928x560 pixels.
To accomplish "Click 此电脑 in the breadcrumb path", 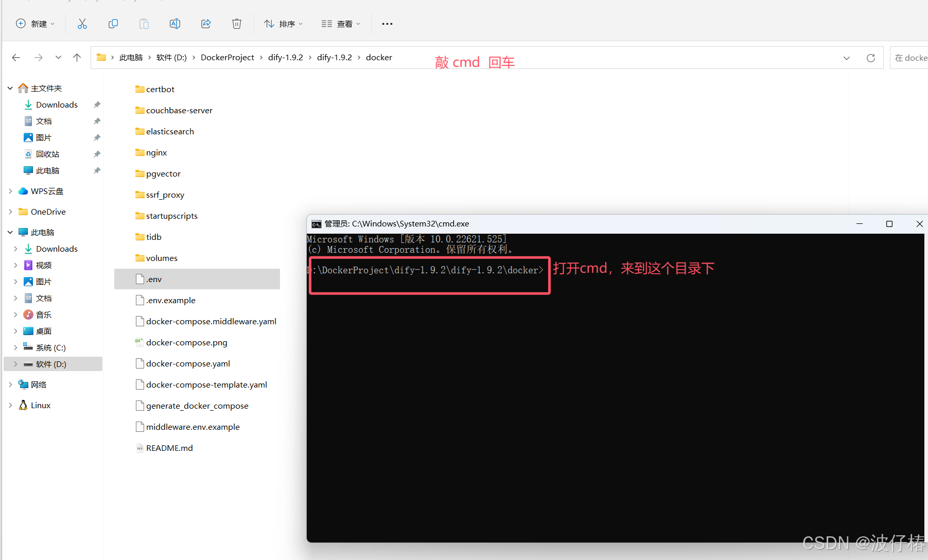I will pyautogui.click(x=131, y=57).
